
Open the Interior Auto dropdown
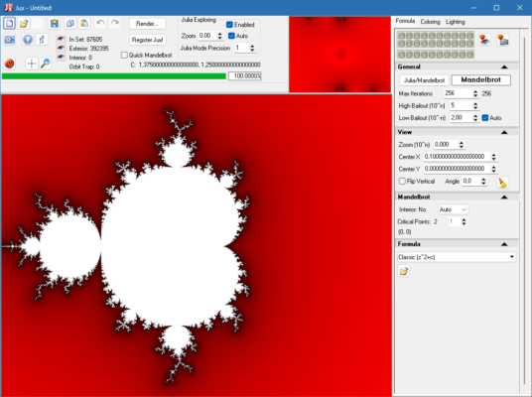coord(453,209)
